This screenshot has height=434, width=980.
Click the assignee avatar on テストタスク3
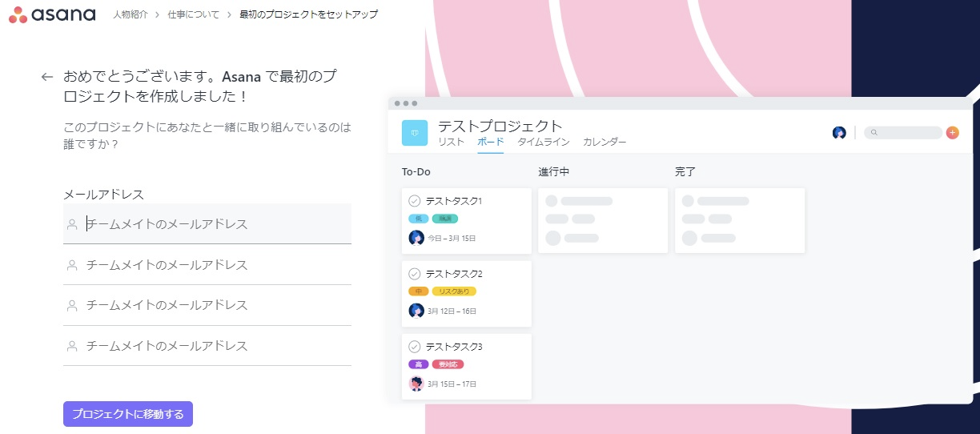click(416, 384)
